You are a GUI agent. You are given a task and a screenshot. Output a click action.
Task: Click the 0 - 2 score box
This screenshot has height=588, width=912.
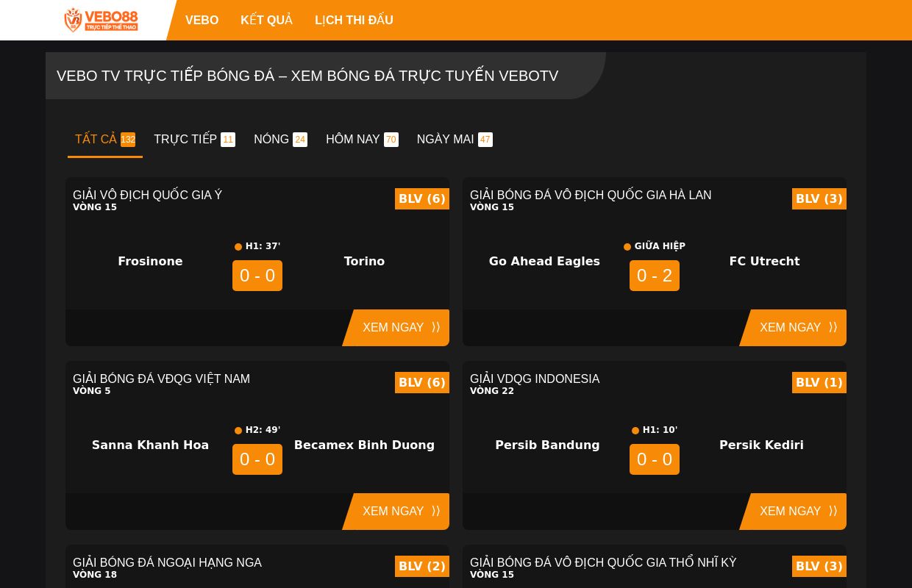coord(654,276)
